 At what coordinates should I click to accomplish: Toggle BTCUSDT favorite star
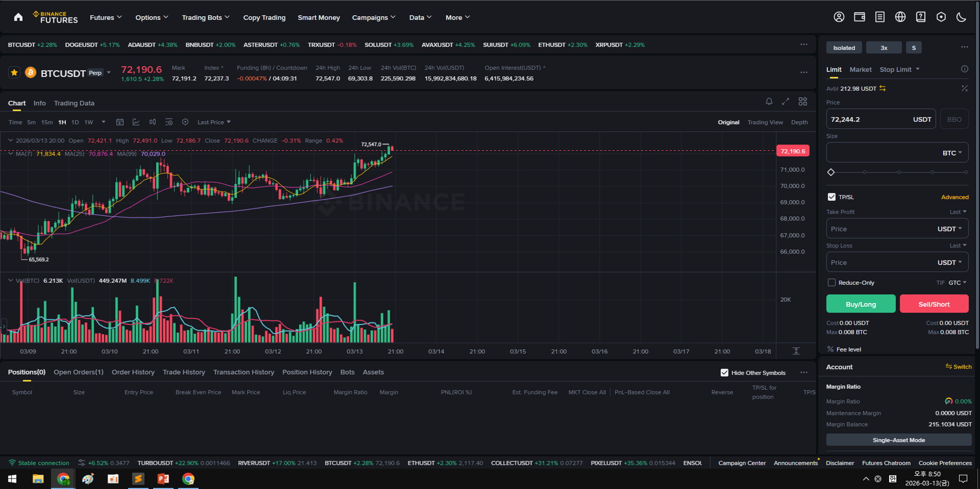tap(14, 72)
